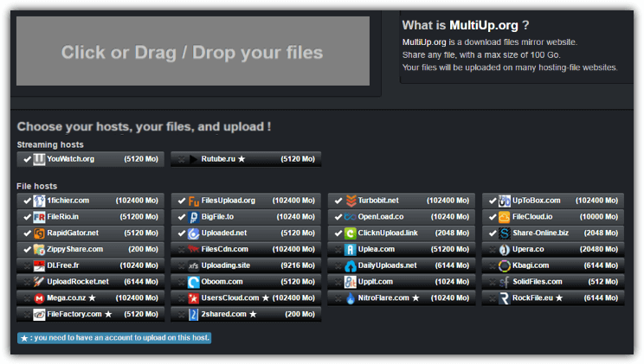The width and height of the screenshot is (644, 364).
Task: Click the RapidGator.net icon
Action: coord(39,233)
